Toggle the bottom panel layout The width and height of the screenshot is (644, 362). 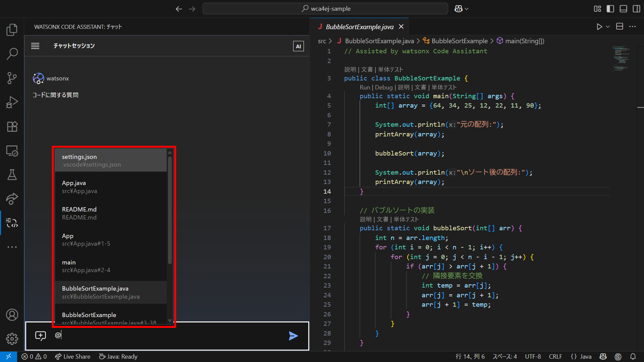623,9
